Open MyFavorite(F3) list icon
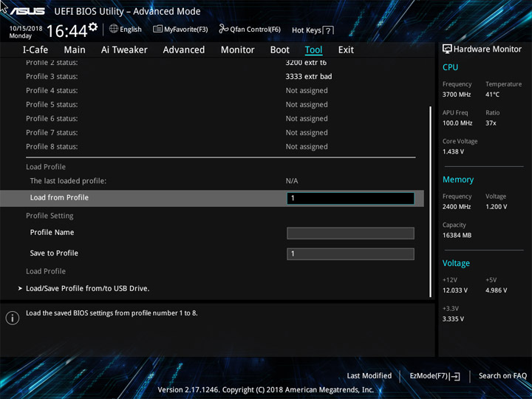 click(157, 29)
